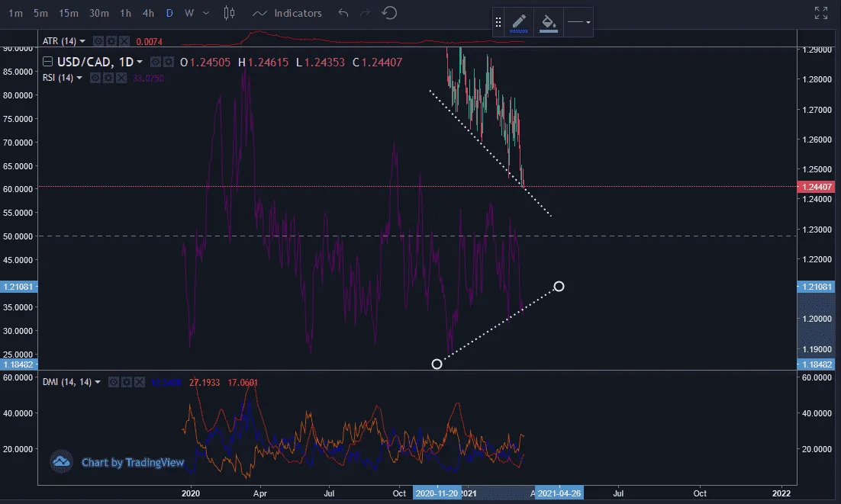Click the DMI value 27.1933

point(205,383)
